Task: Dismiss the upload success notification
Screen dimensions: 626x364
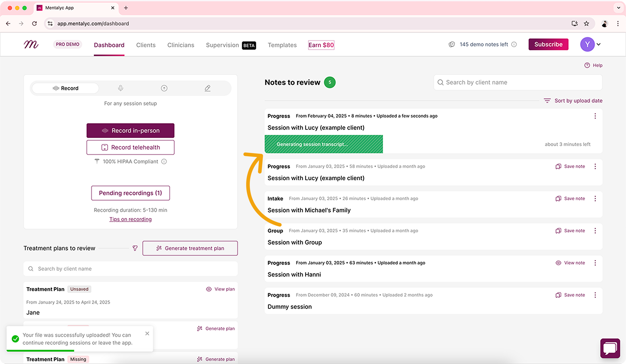Action: click(x=147, y=333)
